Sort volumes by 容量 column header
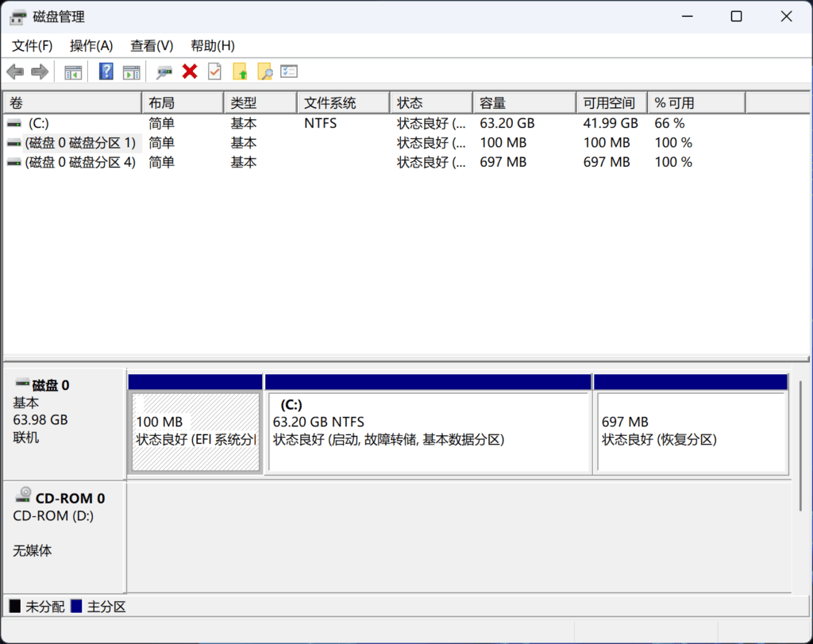Viewport: 813px width, 644px height. click(523, 103)
